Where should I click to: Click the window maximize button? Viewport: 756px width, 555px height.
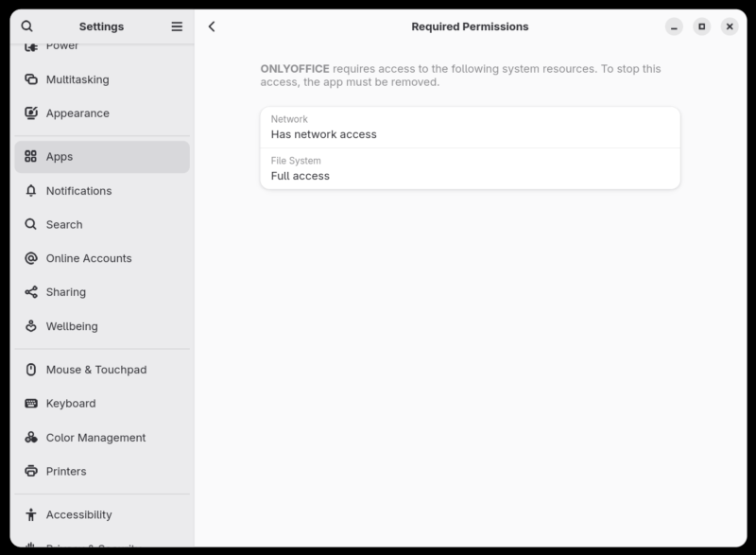click(x=701, y=26)
